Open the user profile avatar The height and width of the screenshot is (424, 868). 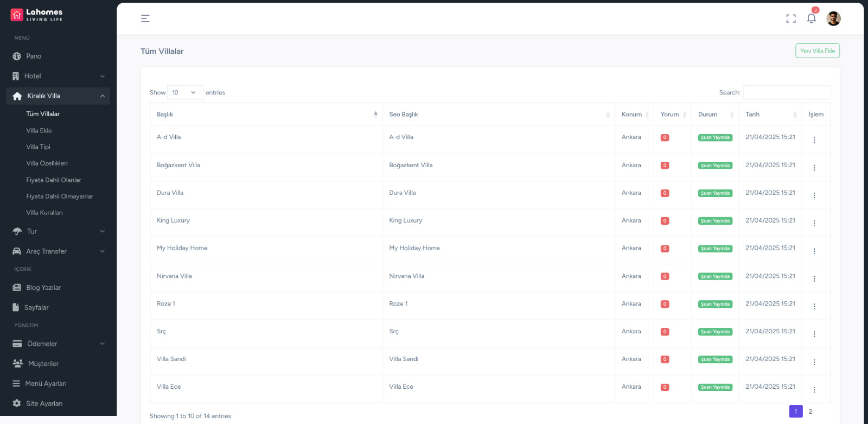tap(833, 18)
